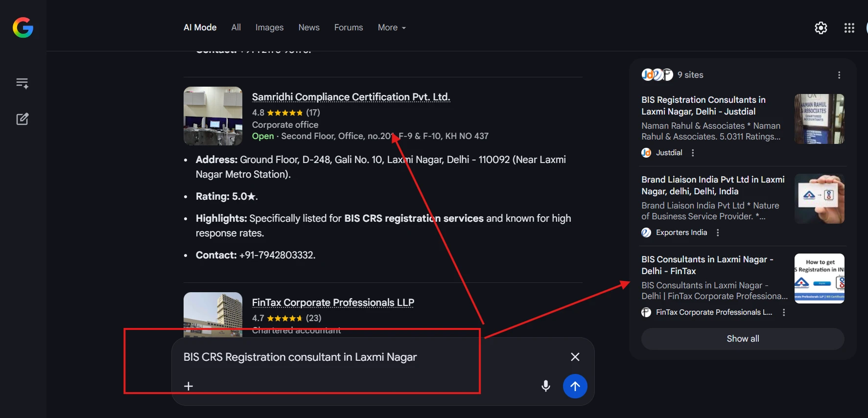868x418 pixels.
Task: Click the Exporters India favicon icon
Action: 646,232
